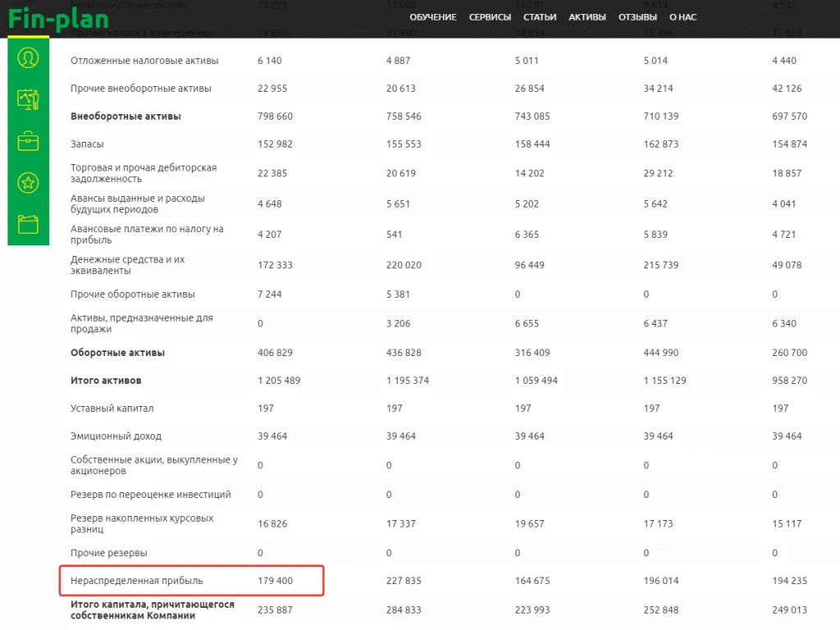Open the СТАТЬИ section in the top menu
Image resolution: width=840 pixels, height=630 pixels.
[x=540, y=17]
